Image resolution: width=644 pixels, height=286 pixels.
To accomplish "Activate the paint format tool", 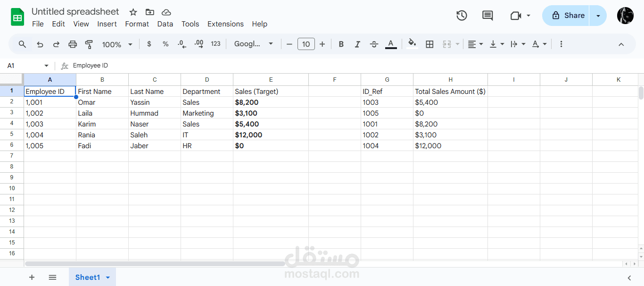I will pos(89,44).
